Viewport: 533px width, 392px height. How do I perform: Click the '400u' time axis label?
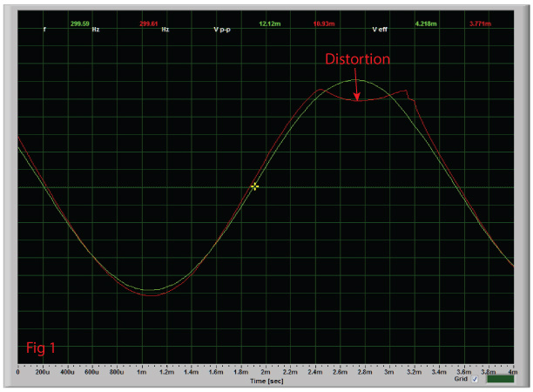(x=67, y=372)
